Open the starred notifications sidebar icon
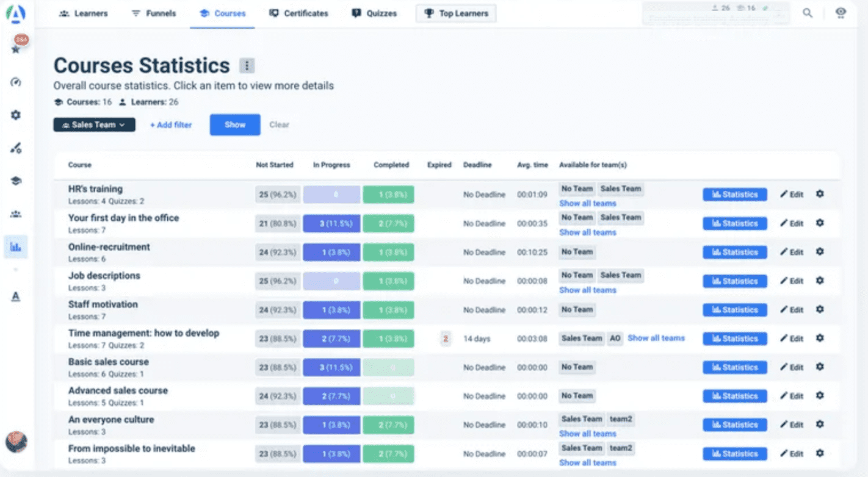Viewport: 868px width, 477px height. coord(16,49)
